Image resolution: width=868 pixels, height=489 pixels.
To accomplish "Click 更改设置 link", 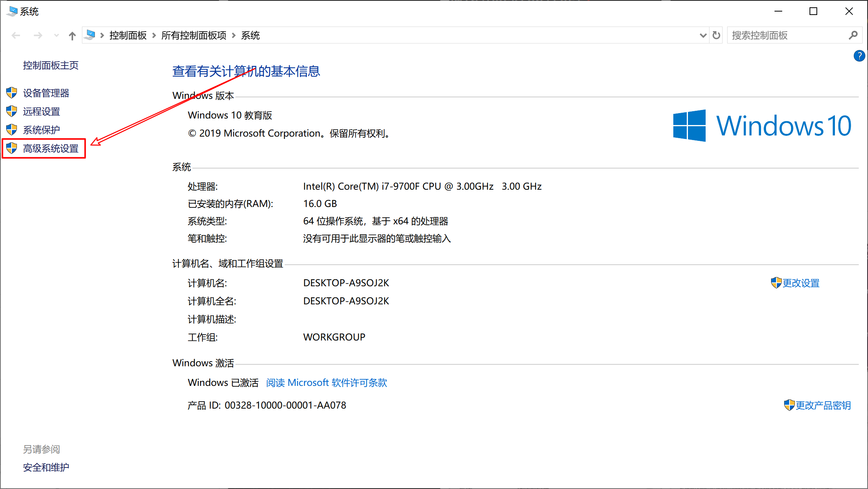I will coord(801,283).
